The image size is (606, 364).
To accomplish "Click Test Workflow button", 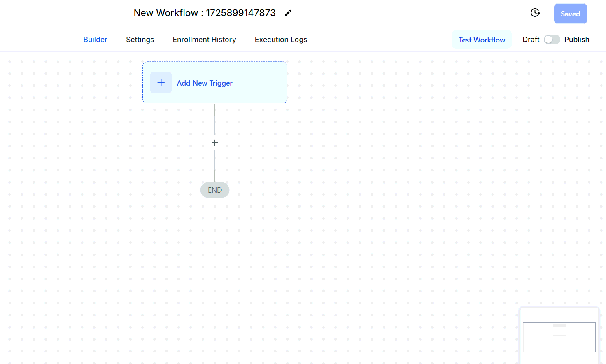I will (482, 40).
